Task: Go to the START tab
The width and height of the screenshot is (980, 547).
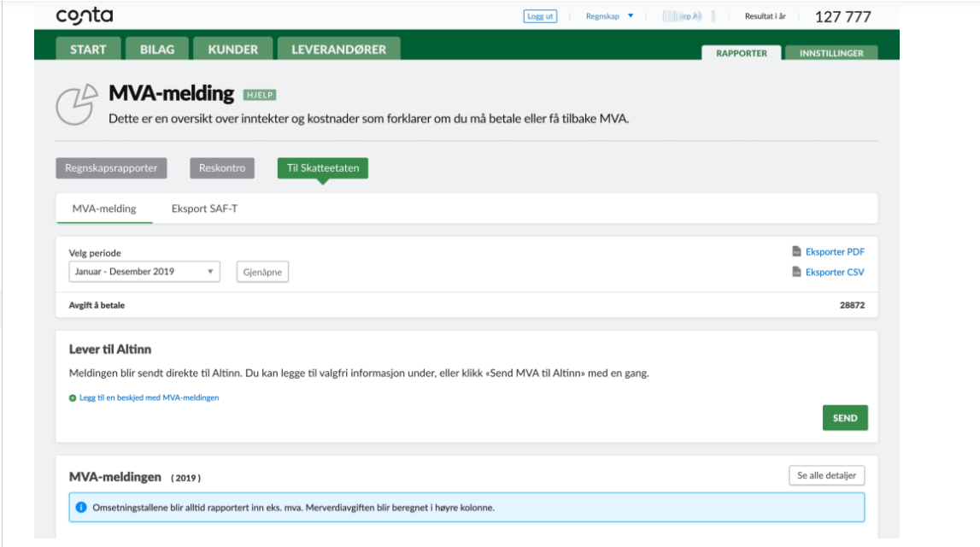Action: pos(88,50)
